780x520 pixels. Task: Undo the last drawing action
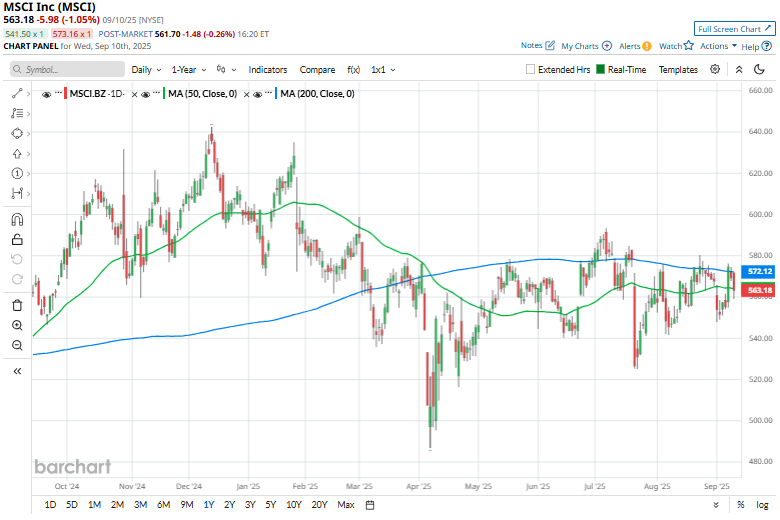pyautogui.click(x=17, y=259)
